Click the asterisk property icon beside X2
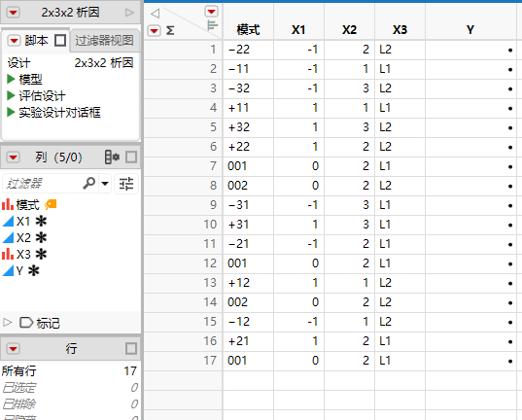 click(41, 237)
